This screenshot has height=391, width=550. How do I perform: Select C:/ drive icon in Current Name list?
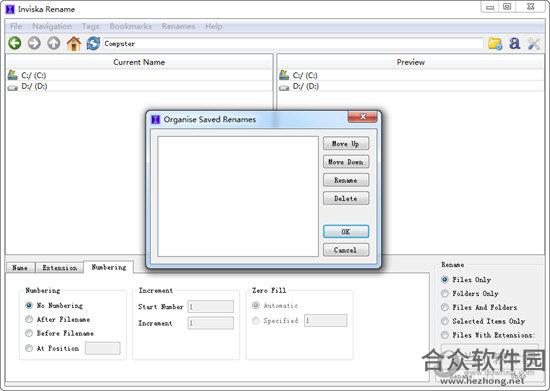(x=13, y=75)
